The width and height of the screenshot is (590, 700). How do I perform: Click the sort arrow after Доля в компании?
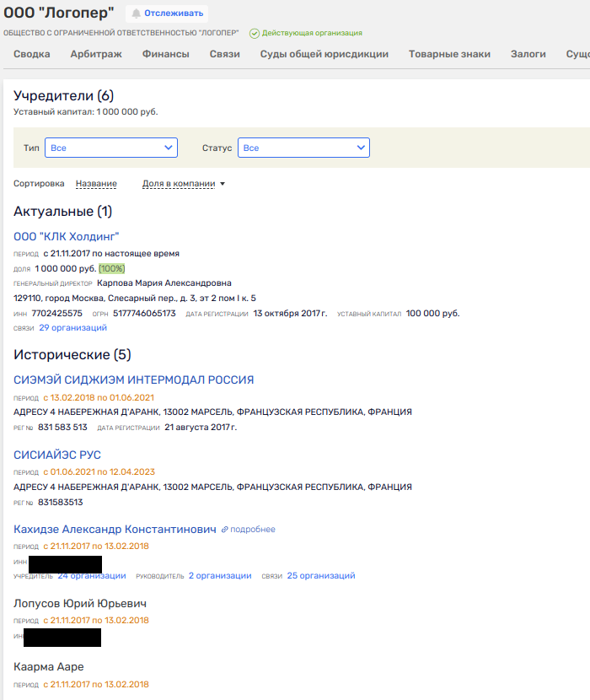pyautogui.click(x=223, y=184)
